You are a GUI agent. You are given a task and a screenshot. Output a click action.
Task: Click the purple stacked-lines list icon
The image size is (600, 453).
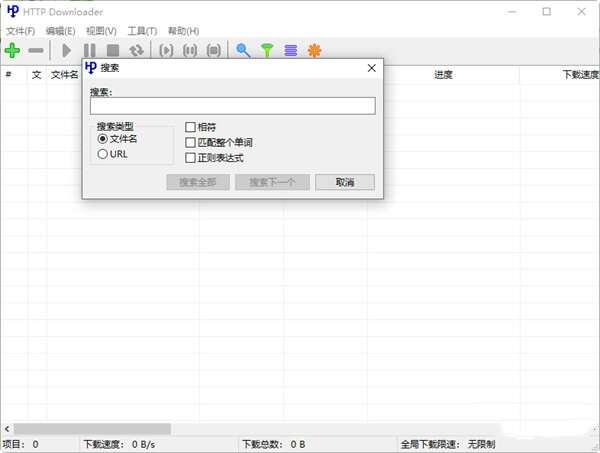291,50
